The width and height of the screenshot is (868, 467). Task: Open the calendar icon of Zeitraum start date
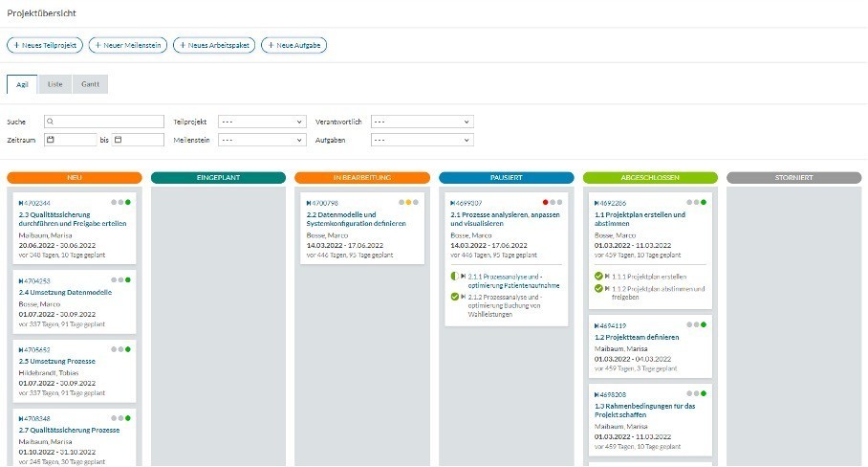[x=51, y=140]
